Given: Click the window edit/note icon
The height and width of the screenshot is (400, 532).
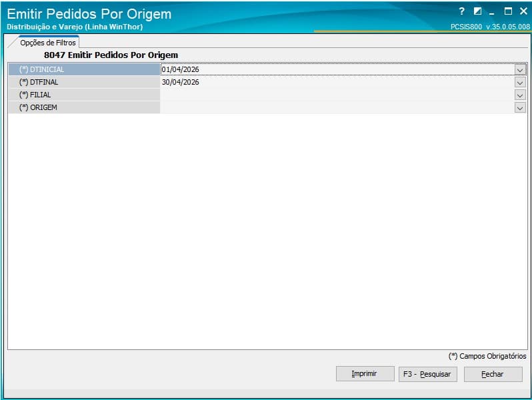Looking at the screenshot, I should 477,11.
